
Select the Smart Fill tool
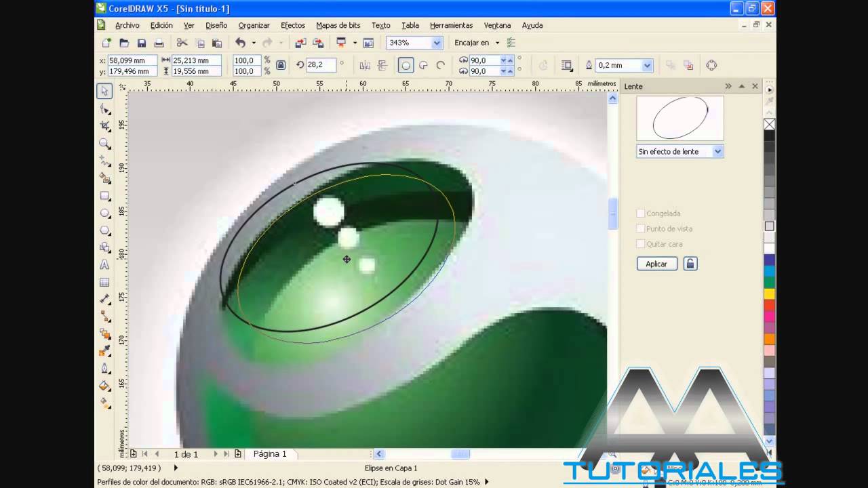click(104, 178)
